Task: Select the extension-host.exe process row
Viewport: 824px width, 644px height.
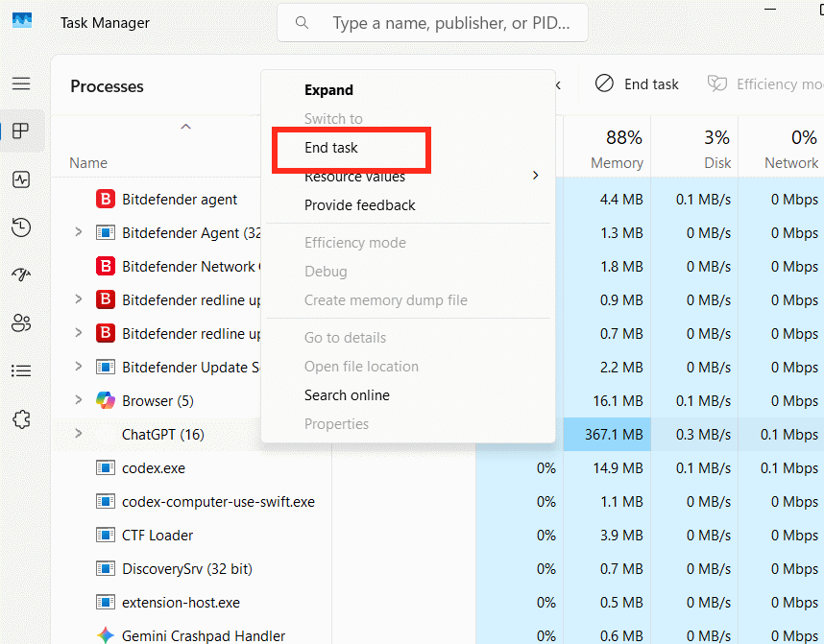Action: click(x=438, y=603)
